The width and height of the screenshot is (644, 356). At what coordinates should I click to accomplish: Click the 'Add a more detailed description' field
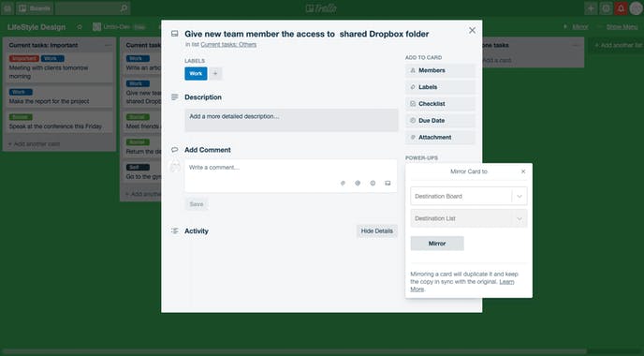291,120
